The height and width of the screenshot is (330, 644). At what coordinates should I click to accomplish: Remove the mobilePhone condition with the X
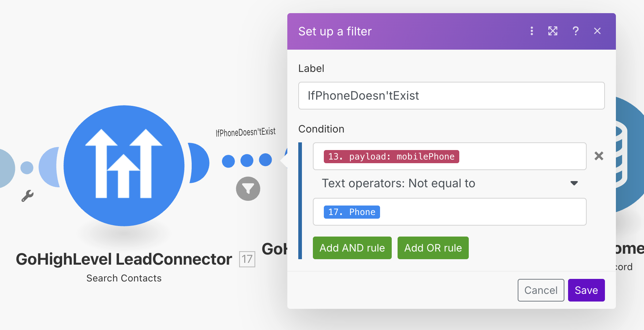point(599,156)
